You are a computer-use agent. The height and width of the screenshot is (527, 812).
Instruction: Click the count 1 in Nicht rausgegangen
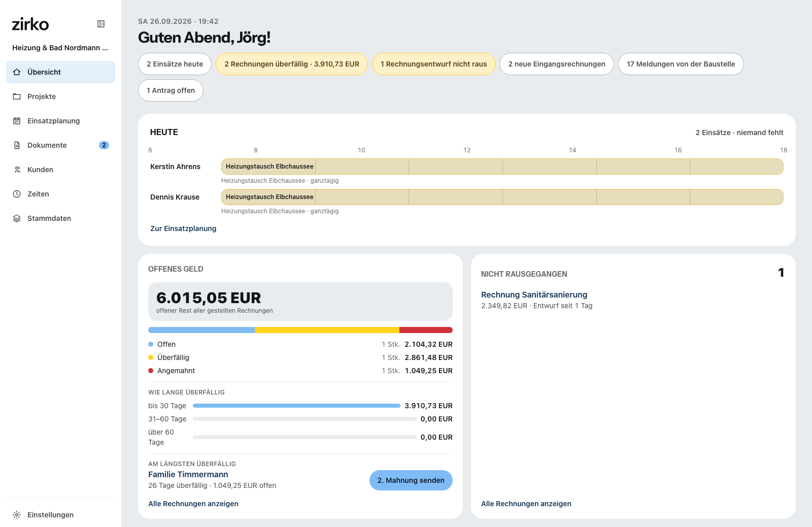click(x=781, y=273)
